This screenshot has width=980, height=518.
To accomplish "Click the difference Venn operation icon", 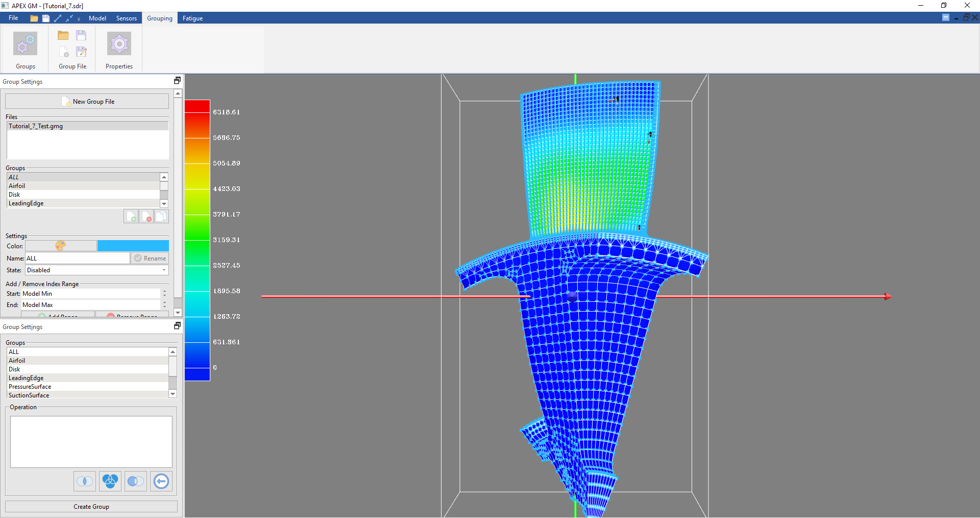I will coord(136,481).
